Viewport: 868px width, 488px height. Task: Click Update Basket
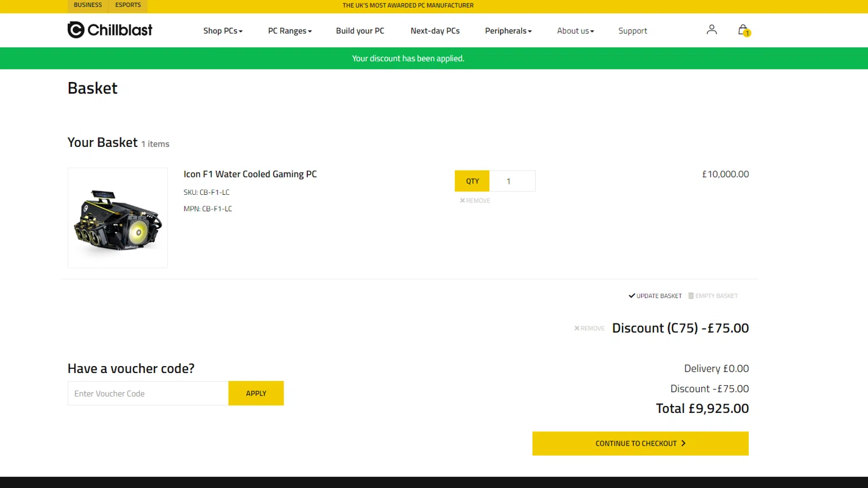click(x=655, y=296)
